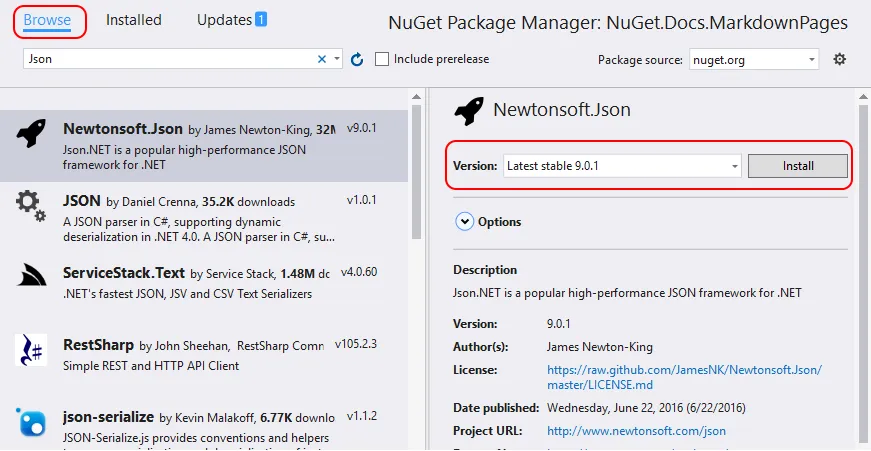Screen dimensions: 871x451
Task: Click the v9.0.1 version label
Action: tap(362, 128)
